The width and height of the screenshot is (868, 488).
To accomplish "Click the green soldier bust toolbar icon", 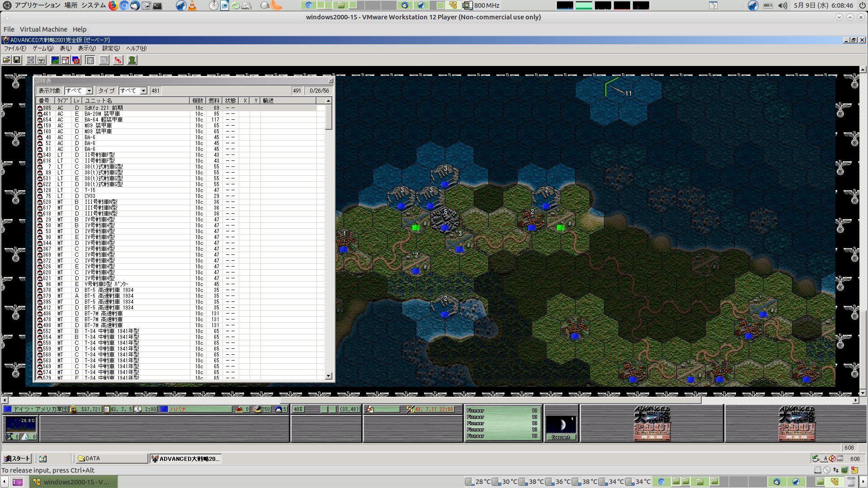I will tap(132, 60).
